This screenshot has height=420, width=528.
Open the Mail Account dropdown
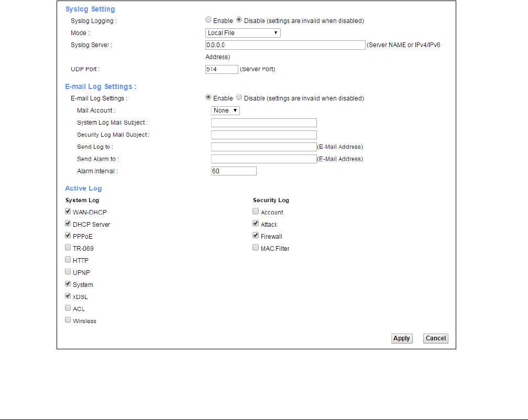[225, 110]
